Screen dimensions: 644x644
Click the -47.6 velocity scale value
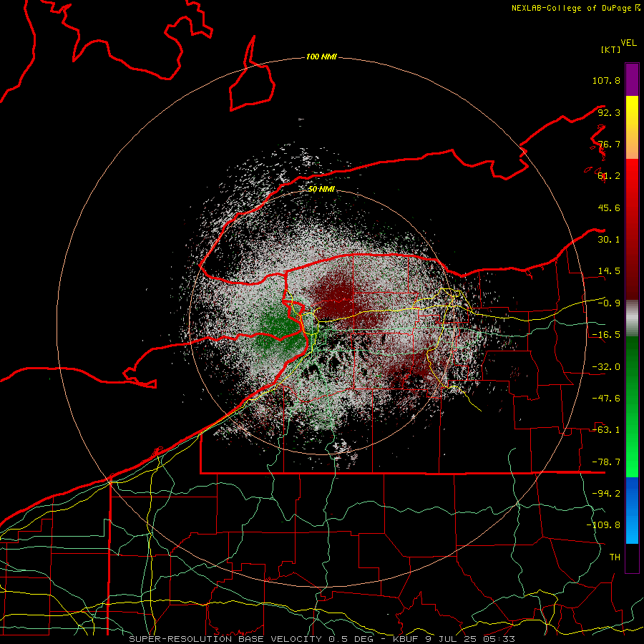[606, 399]
